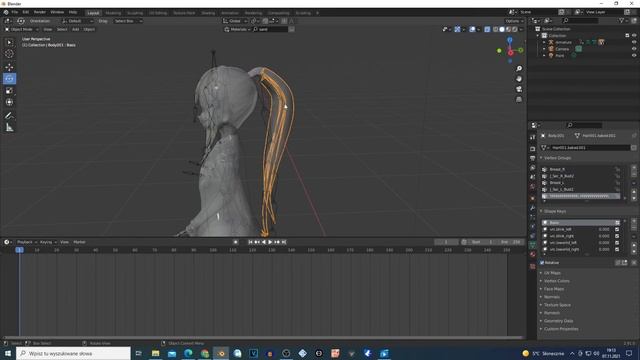The image size is (640, 360).
Task: Mute the vrc.blink_left shape key checkbox
Action: [617, 229]
